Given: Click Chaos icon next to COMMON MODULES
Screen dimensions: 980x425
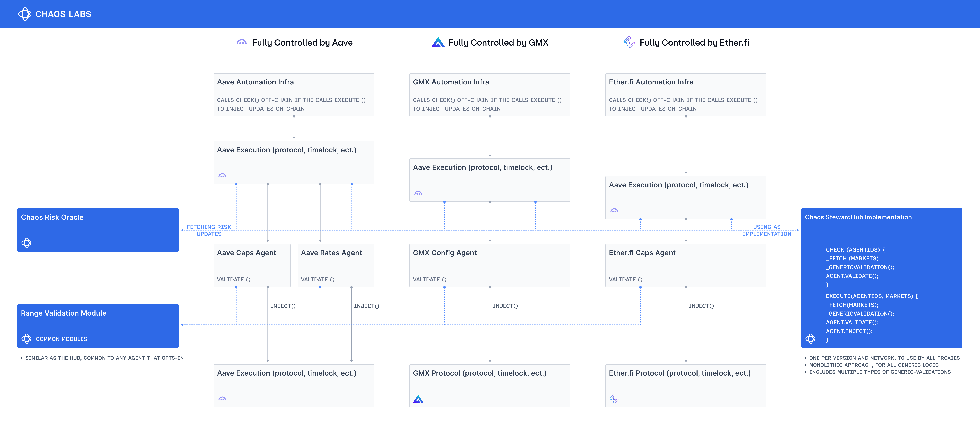Looking at the screenshot, I should 26,339.
